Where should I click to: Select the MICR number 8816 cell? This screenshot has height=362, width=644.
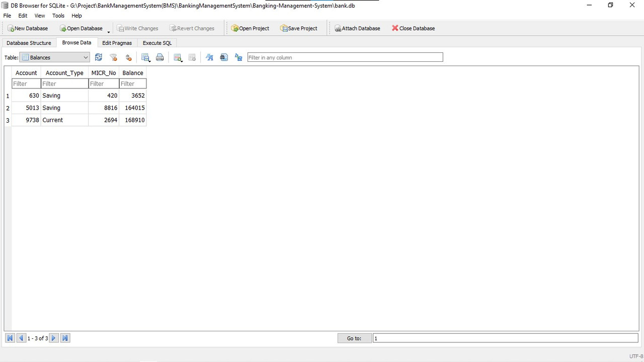[104, 108]
